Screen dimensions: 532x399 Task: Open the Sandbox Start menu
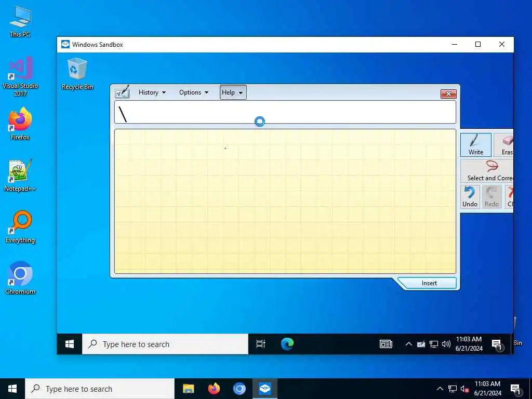[70, 344]
